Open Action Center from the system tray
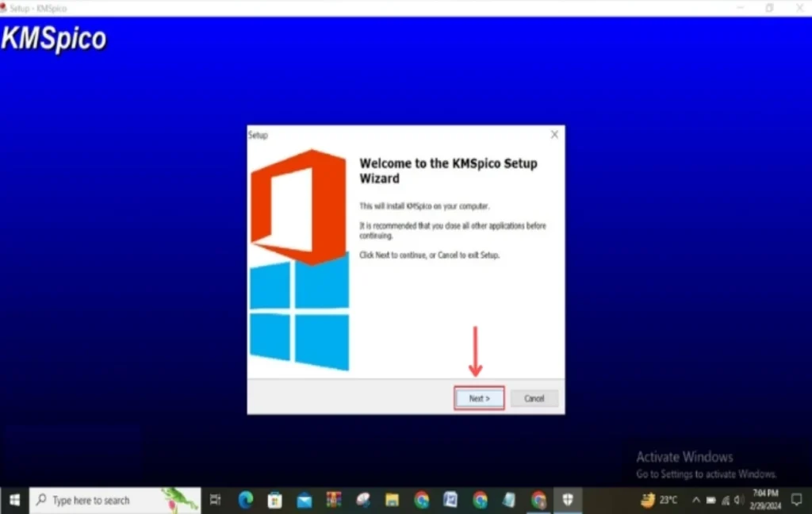Image resolution: width=812 pixels, height=514 pixels. (797, 500)
